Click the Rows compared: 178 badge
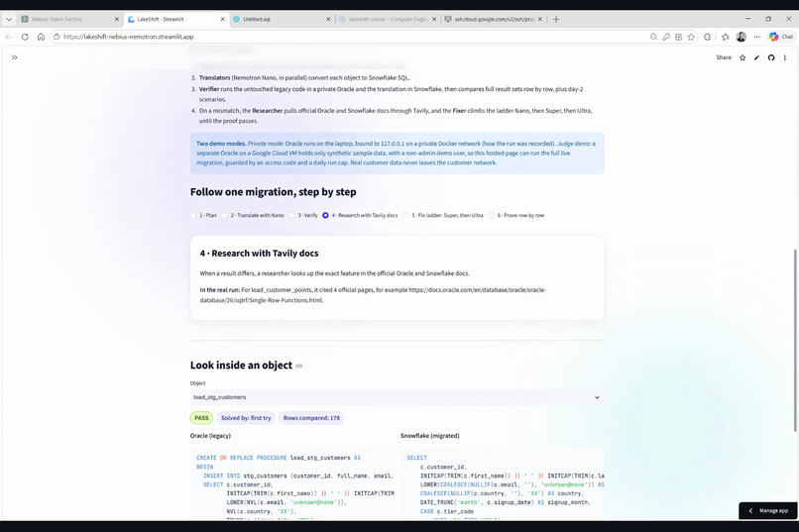The height and width of the screenshot is (532, 799). pyautogui.click(x=311, y=418)
